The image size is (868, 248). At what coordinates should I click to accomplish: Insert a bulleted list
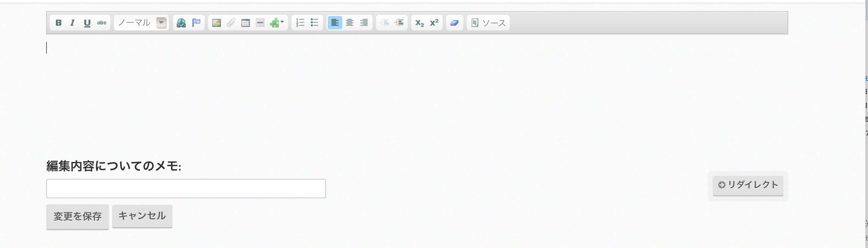pos(315,23)
